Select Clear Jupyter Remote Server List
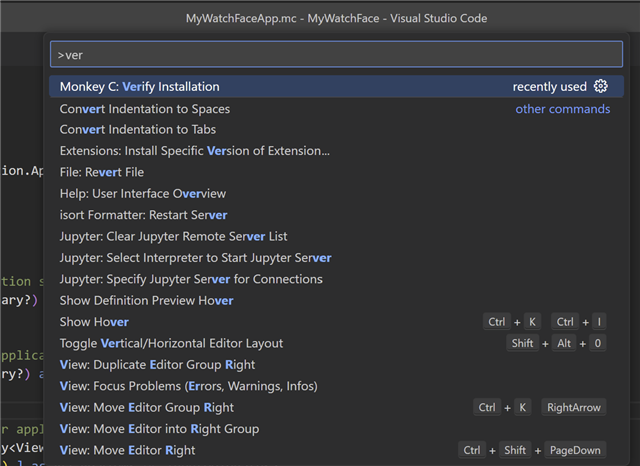The width and height of the screenshot is (640, 466). click(336, 236)
